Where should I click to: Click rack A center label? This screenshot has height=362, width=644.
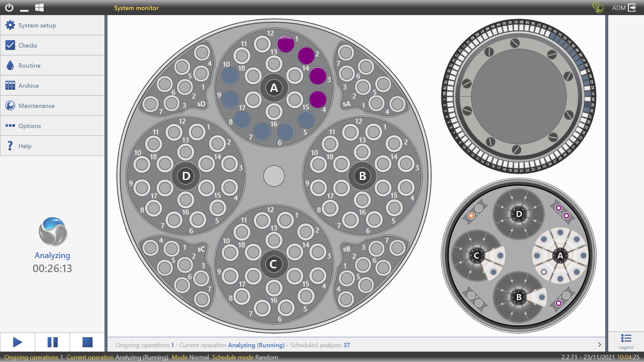pyautogui.click(x=274, y=88)
